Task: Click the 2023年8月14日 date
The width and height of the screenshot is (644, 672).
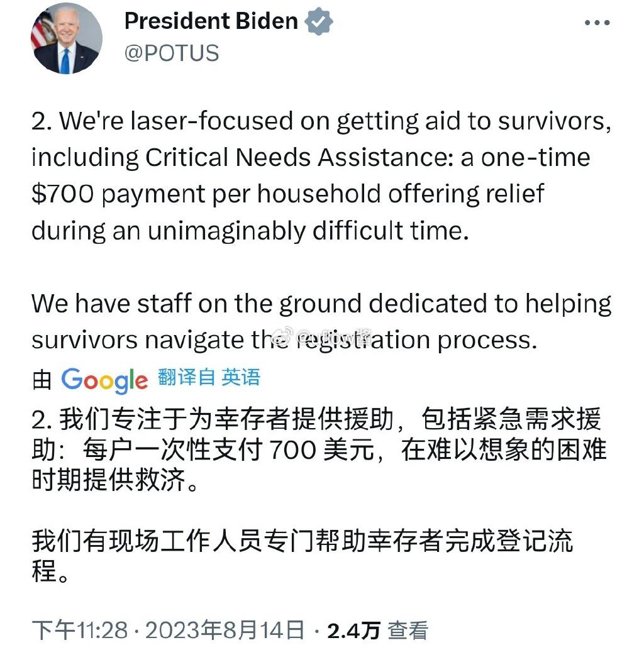Action: click(225, 630)
